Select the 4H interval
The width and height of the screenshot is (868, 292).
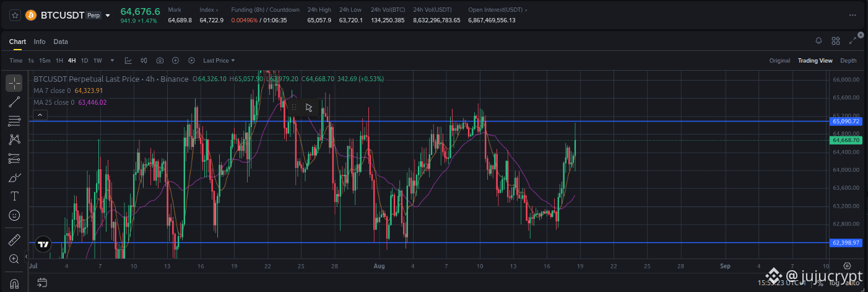pyautogui.click(x=72, y=60)
